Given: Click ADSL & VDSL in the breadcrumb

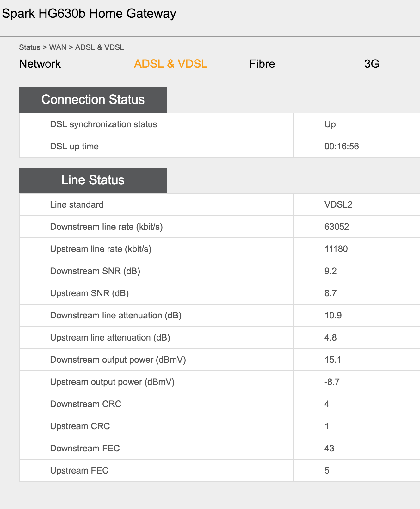Looking at the screenshot, I should 99,47.
